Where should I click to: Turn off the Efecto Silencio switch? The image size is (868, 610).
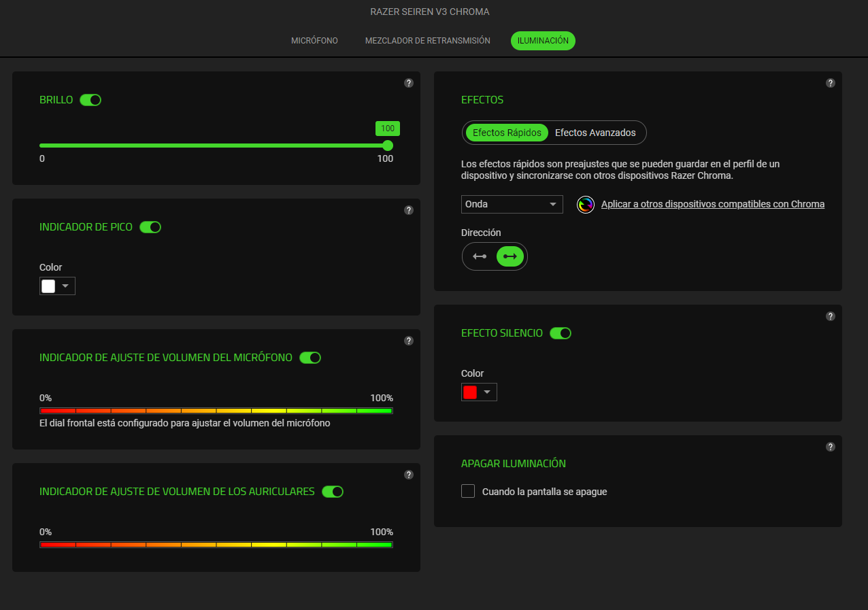pyautogui.click(x=561, y=333)
